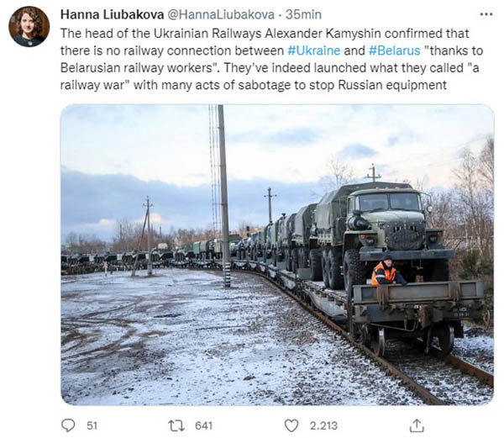Open the #Ukraine hashtag
Screen dimensions: 504x438
313,50
